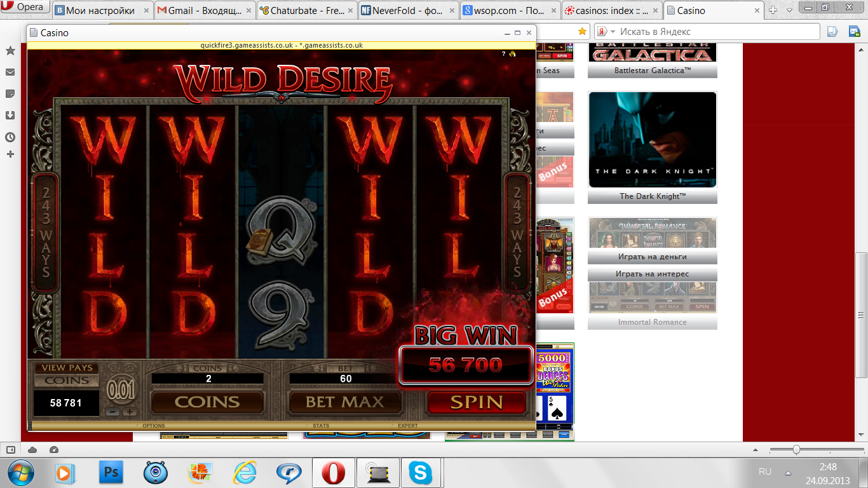Image resolution: width=868 pixels, height=488 pixels.
Task: Decrease coin value with the minus button
Action: (112, 412)
